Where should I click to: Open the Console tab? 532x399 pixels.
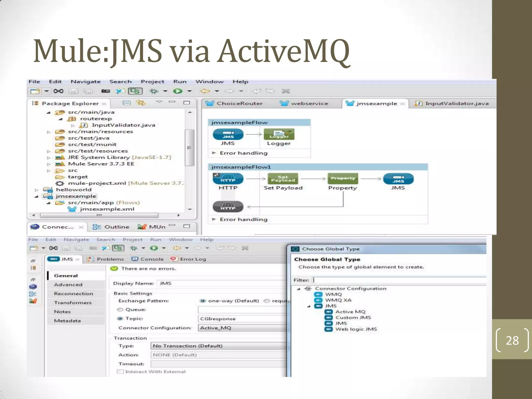(148, 259)
